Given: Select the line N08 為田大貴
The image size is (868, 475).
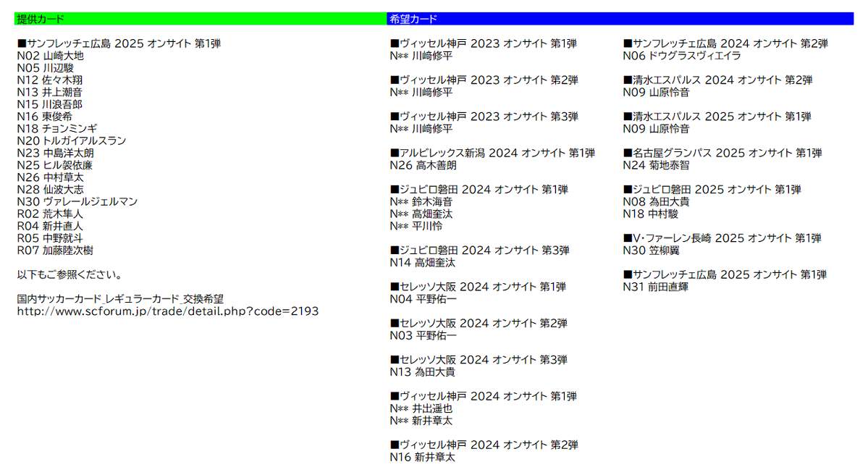Looking at the screenshot, I should click(x=657, y=202).
